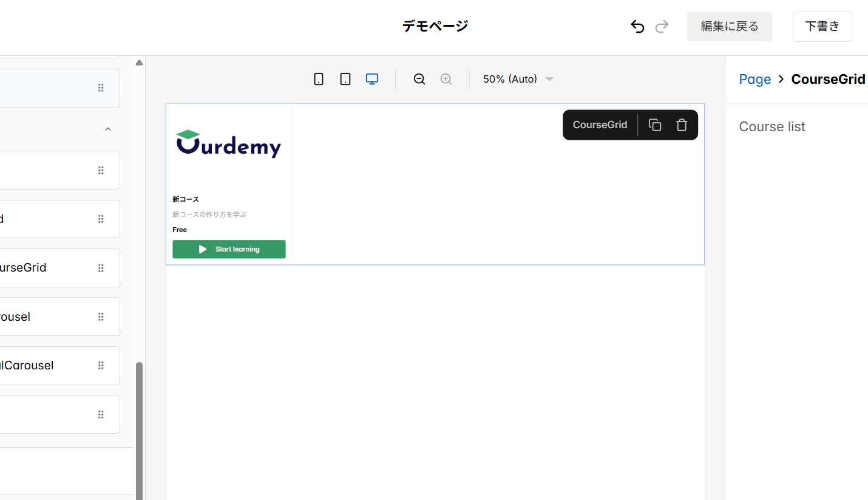This screenshot has width=868, height=500.
Task: Click the Start learning button in preview
Action: click(x=229, y=249)
